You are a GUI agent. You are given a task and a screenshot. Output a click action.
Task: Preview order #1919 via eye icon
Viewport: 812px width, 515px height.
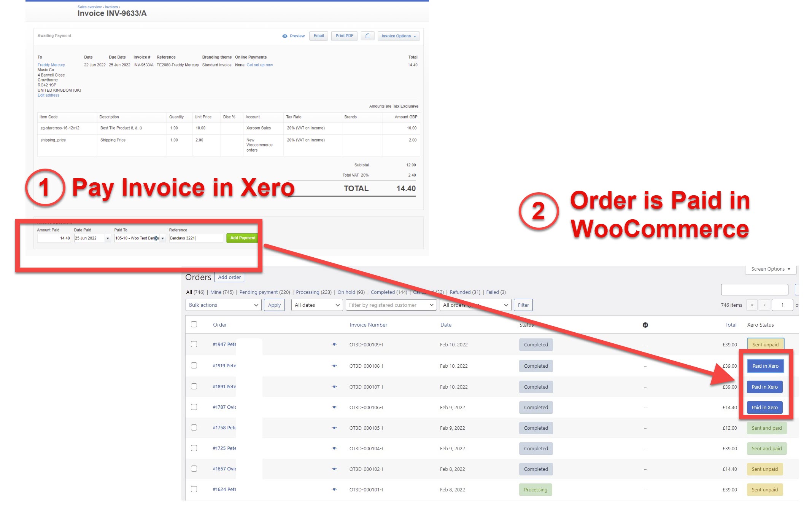334,366
